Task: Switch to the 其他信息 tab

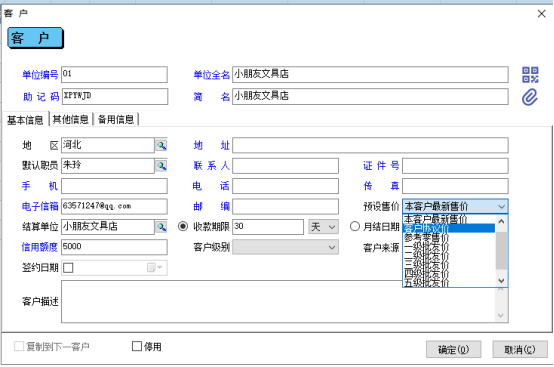Action: pos(71,119)
